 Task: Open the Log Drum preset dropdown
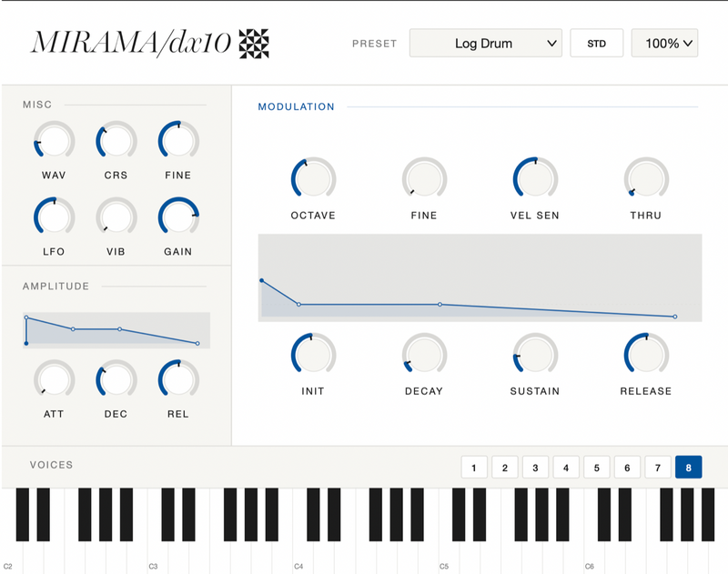pyautogui.click(x=486, y=43)
